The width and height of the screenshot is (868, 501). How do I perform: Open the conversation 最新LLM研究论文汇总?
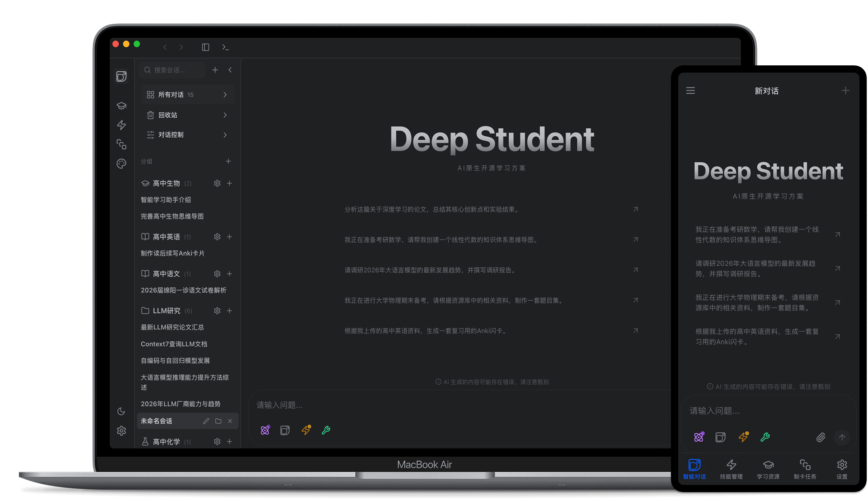[172, 327]
